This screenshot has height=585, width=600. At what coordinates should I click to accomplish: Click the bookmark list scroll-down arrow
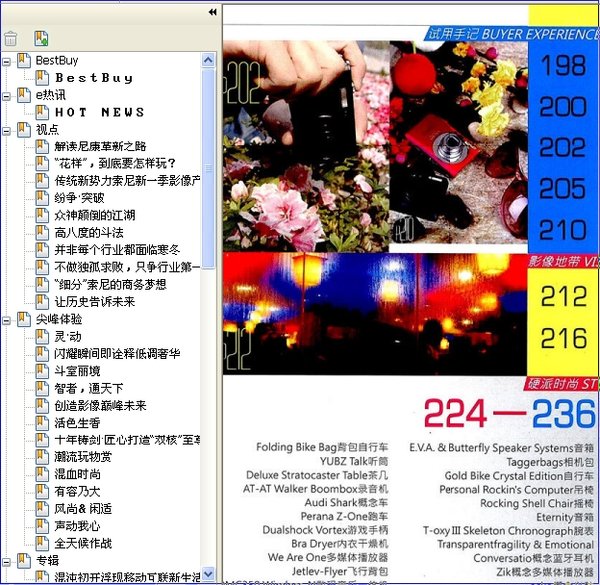(208, 574)
